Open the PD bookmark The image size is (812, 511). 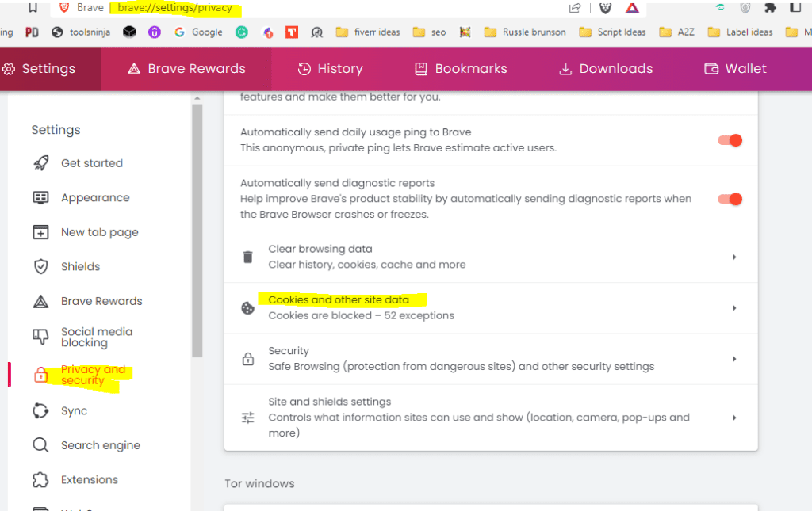coord(32,32)
